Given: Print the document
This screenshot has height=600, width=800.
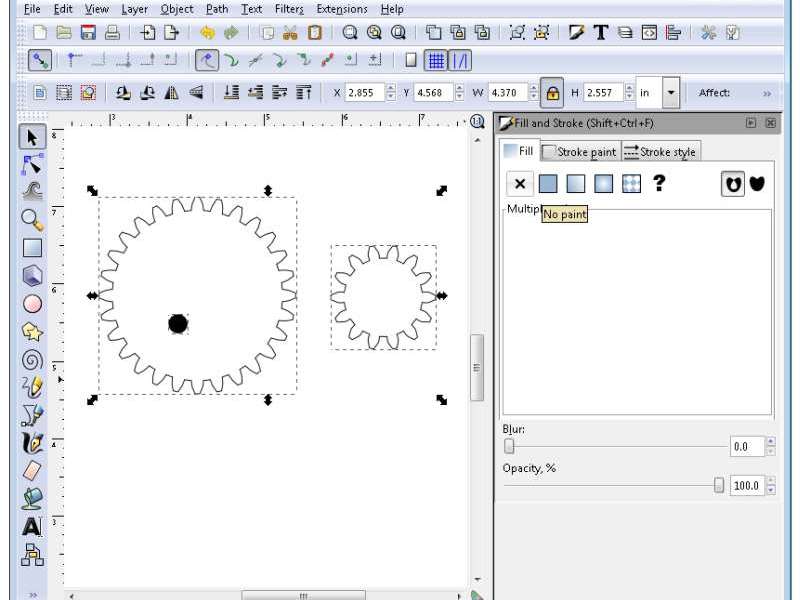Looking at the screenshot, I should click(x=112, y=33).
